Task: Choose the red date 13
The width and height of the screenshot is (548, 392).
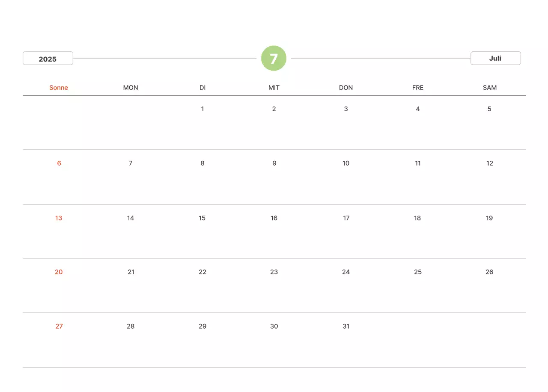Action: point(59,218)
